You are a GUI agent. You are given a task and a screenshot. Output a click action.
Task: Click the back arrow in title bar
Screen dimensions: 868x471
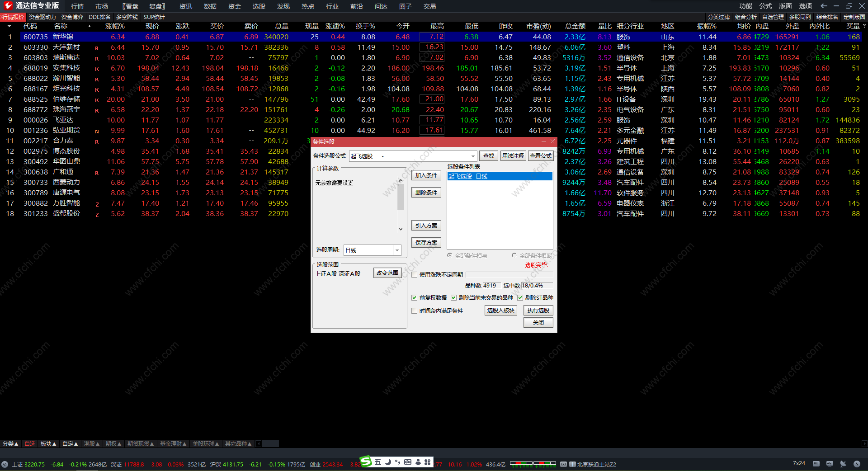coord(824,6)
